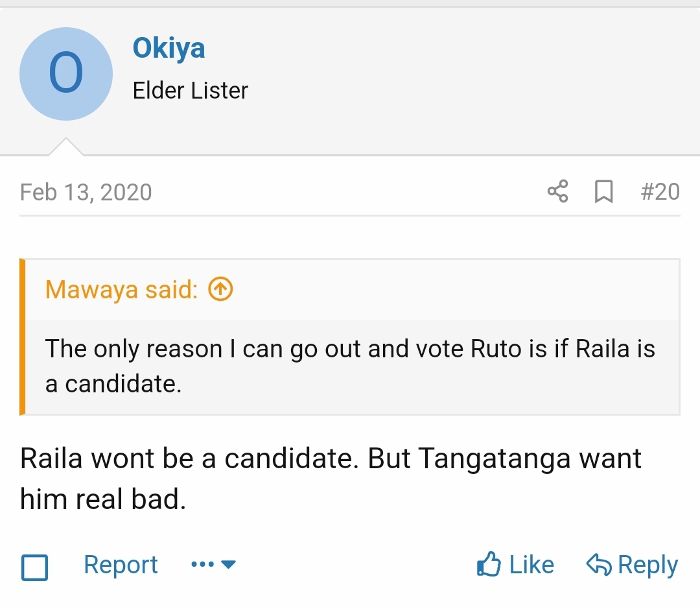
Task: Open Okiya's round avatar
Action: [x=66, y=74]
